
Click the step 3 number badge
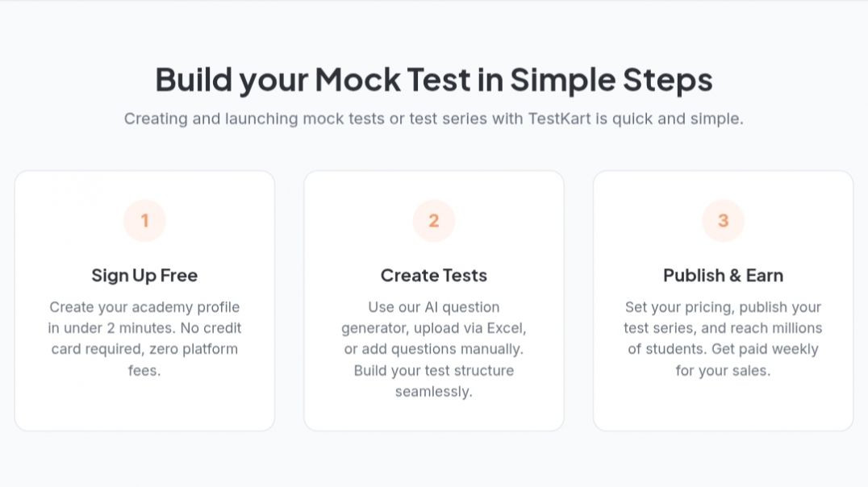point(723,220)
